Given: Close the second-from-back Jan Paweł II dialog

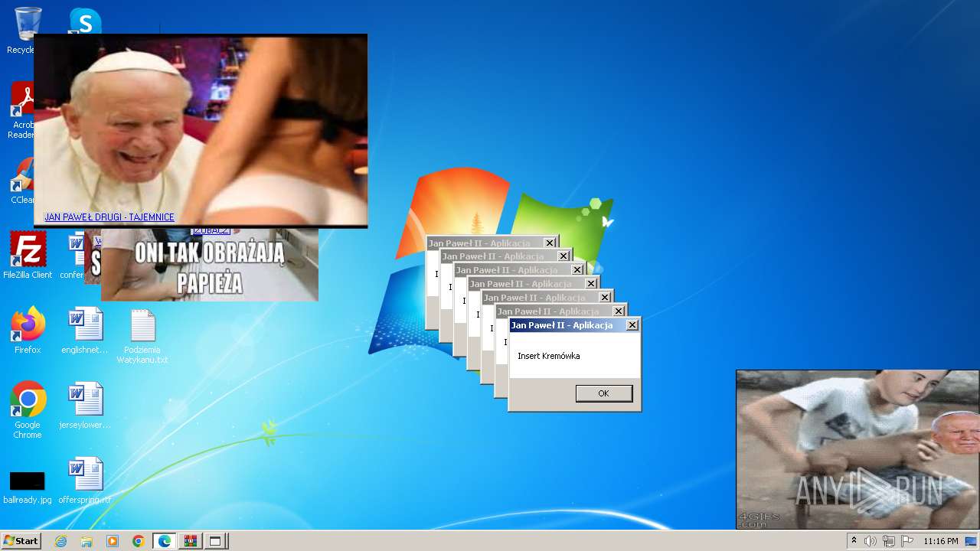Looking at the screenshot, I should [x=563, y=256].
